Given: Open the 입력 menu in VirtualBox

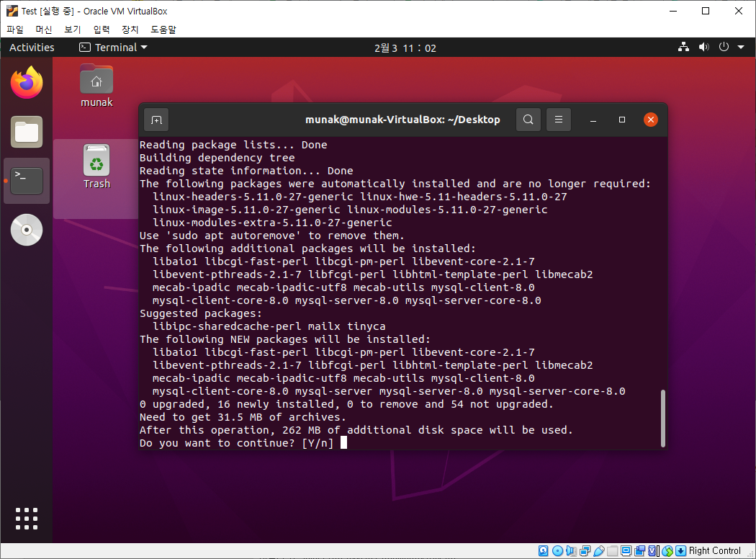Looking at the screenshot, I should pos(102,30).
